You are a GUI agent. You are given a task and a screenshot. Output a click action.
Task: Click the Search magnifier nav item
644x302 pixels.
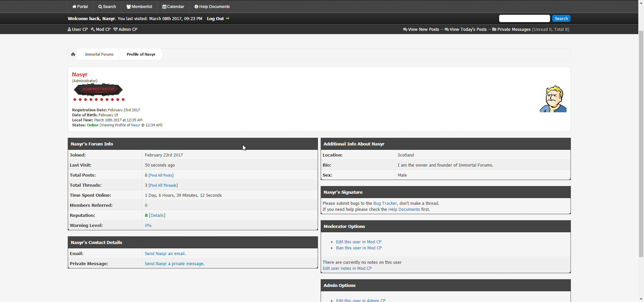click(x=107, y=7)
